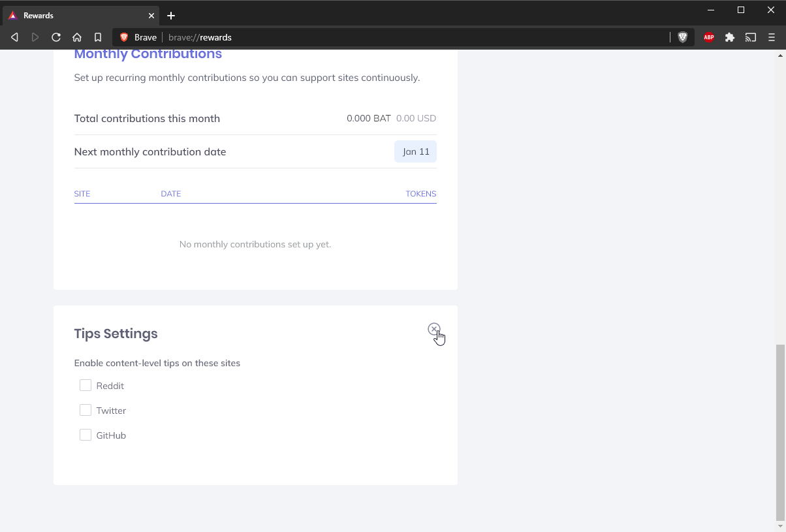Open Brave main hamburger menu
The image size is (786, 532).
(x=772, y=37)
